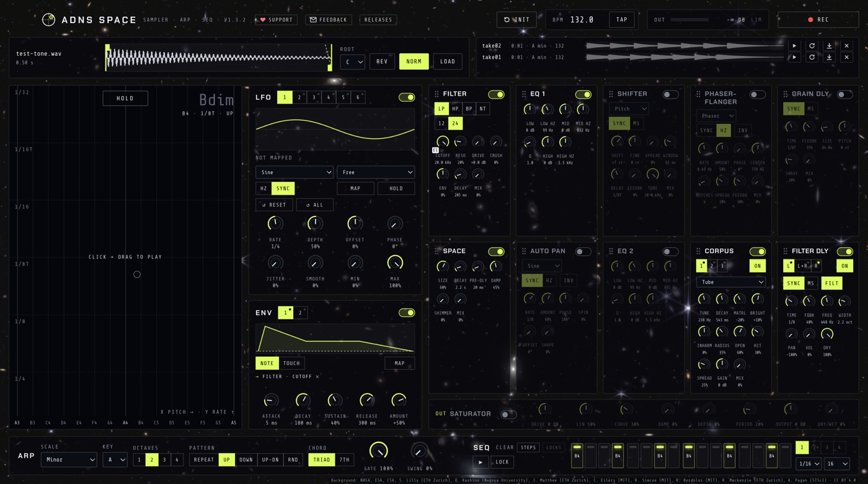Click the LOAD sample button
Screen dimensions: 868x484
pyautogui.click(x=448, y=61)
